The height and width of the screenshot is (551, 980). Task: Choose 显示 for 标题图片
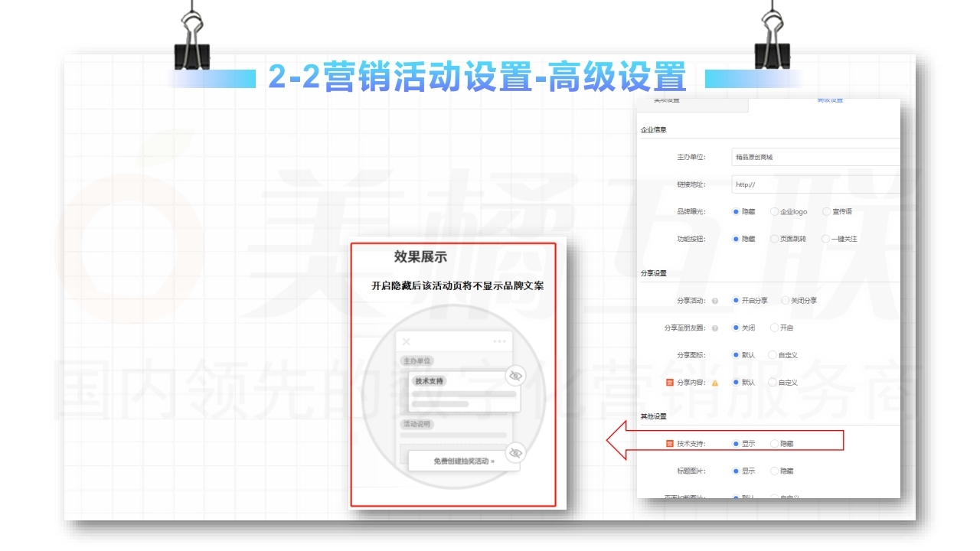tap(736, 471)
